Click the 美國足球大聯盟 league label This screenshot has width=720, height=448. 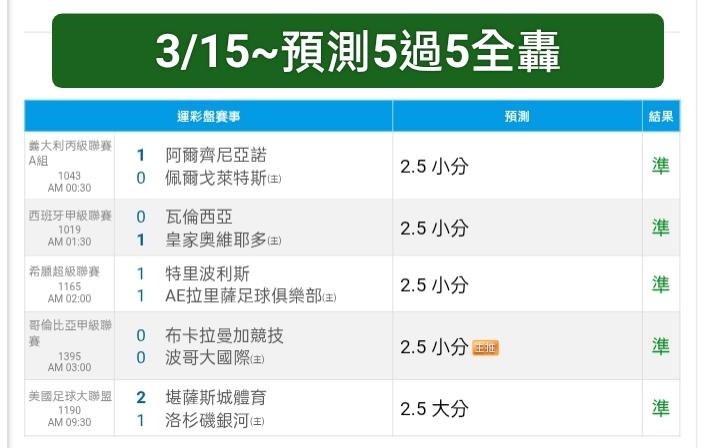click(x=70, y=396)
